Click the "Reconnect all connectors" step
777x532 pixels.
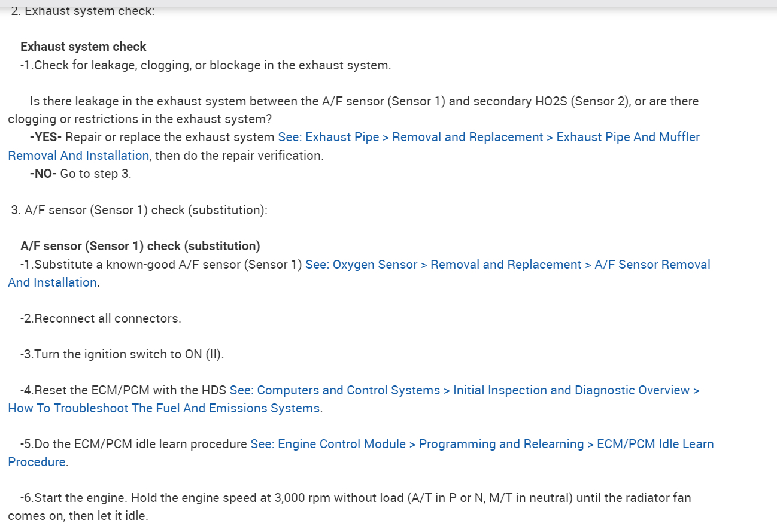pyautogui.click(x=101, y=318)
